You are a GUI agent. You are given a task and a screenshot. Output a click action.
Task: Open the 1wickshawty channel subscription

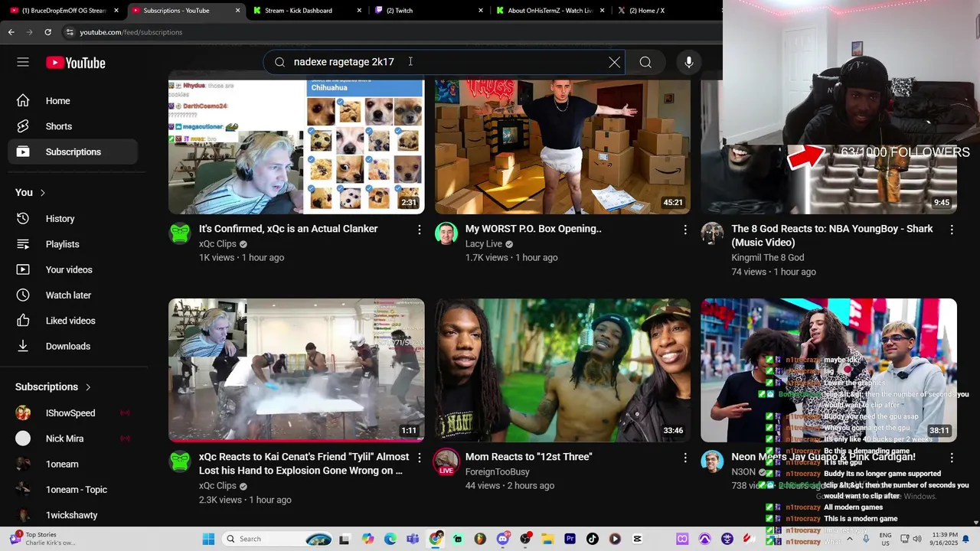73,515
